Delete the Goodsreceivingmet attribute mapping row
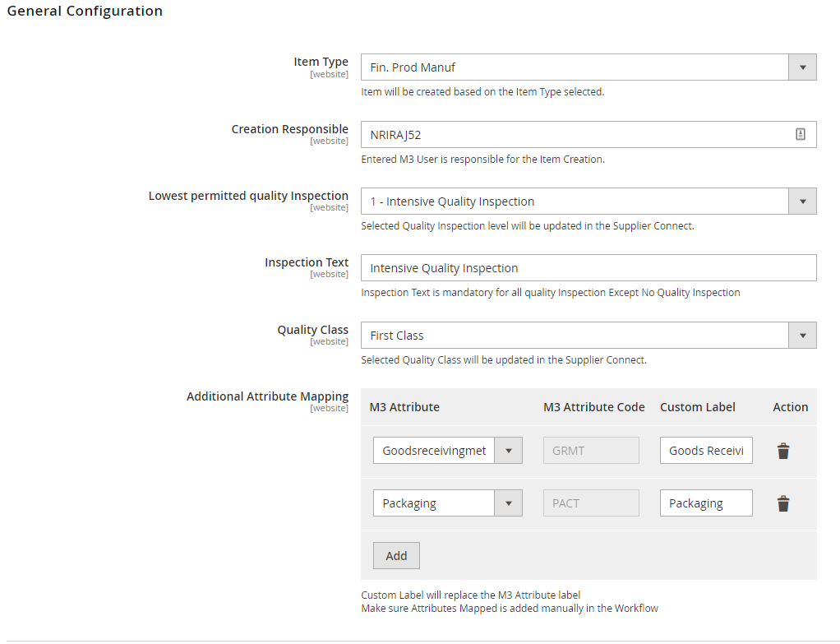Image resolution: width=840 pixels, height=644 pixels. point(782,451)
